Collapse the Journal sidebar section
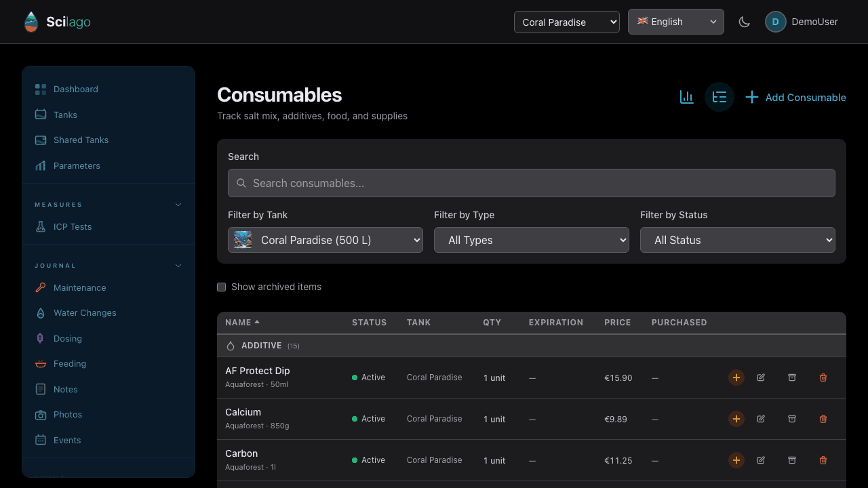Viewport: 868px width, 488px height. 178,266
